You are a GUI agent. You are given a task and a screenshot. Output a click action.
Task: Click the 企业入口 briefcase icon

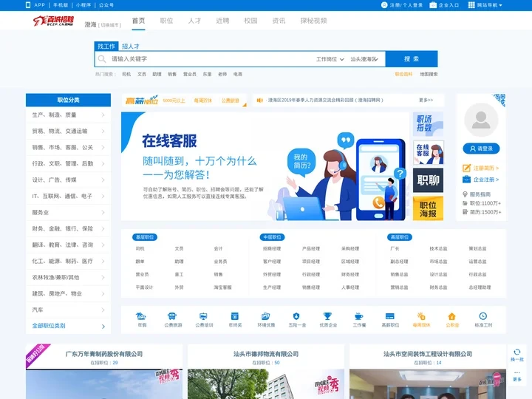tap(433, 4)
